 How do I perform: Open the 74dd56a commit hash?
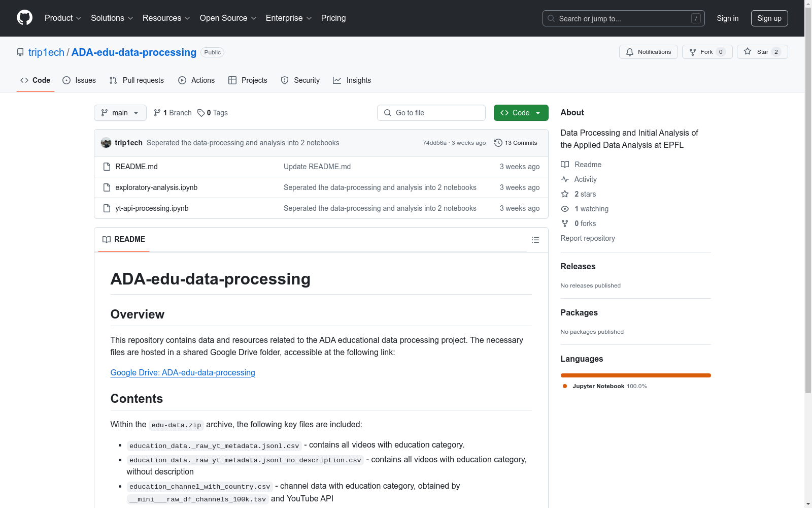coord(434,143)
